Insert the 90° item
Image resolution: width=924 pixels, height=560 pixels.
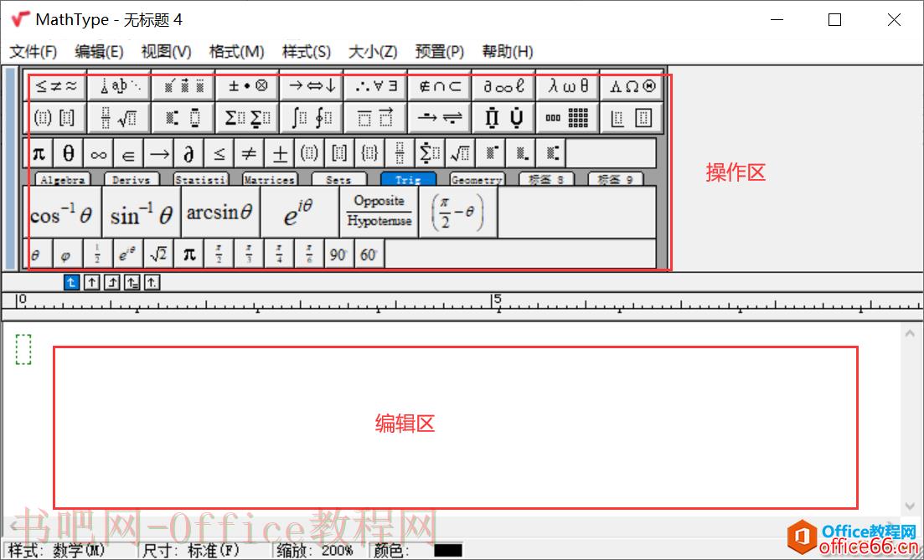click(338, 254)
